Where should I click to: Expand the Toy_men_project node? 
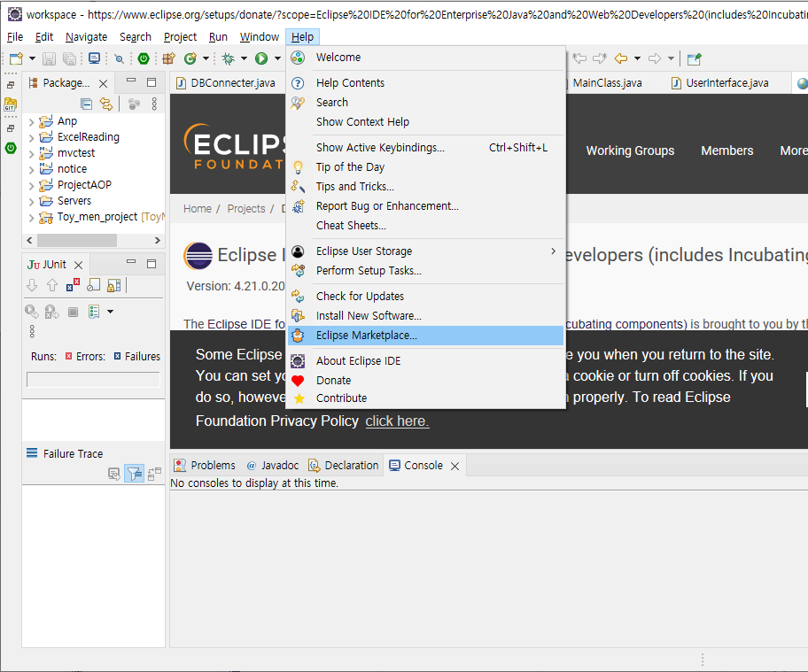coord(31,218)
